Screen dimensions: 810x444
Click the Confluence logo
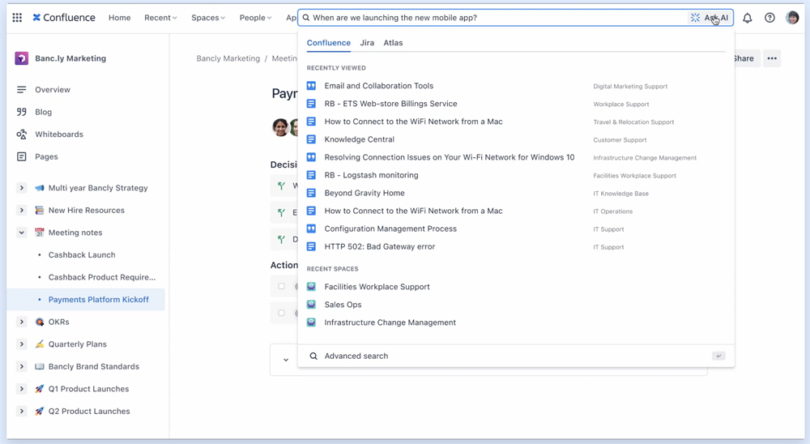tap(64, 18)
